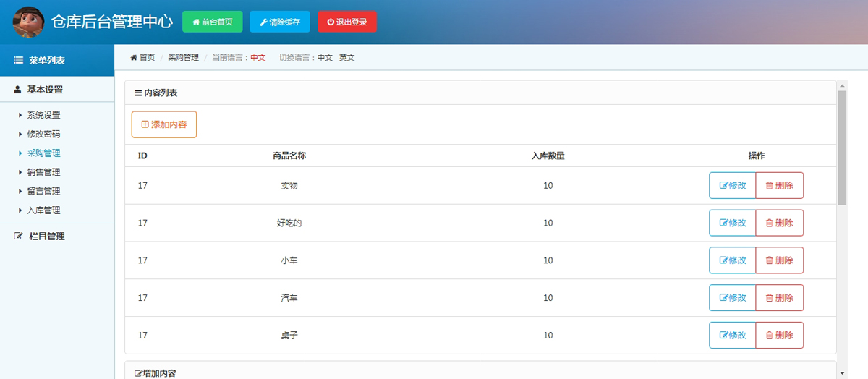
Task: Click 删除 for the 桌子 row
Action: click(x=780, y=335)
